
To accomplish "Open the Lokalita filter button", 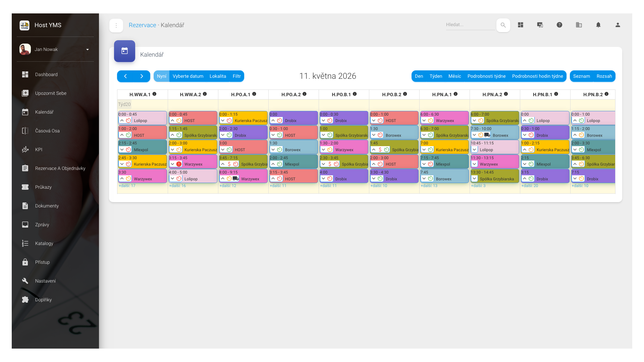I will click(218, 76).
